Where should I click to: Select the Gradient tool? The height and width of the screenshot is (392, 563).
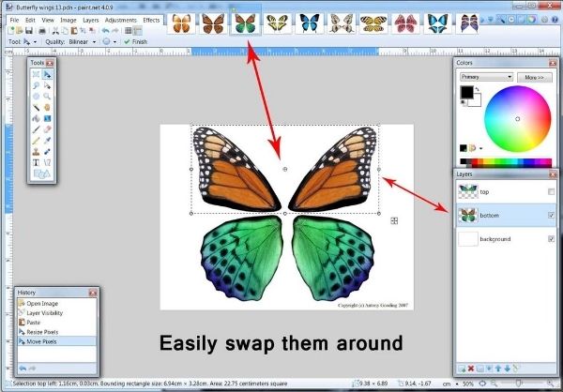click(47, 118)
